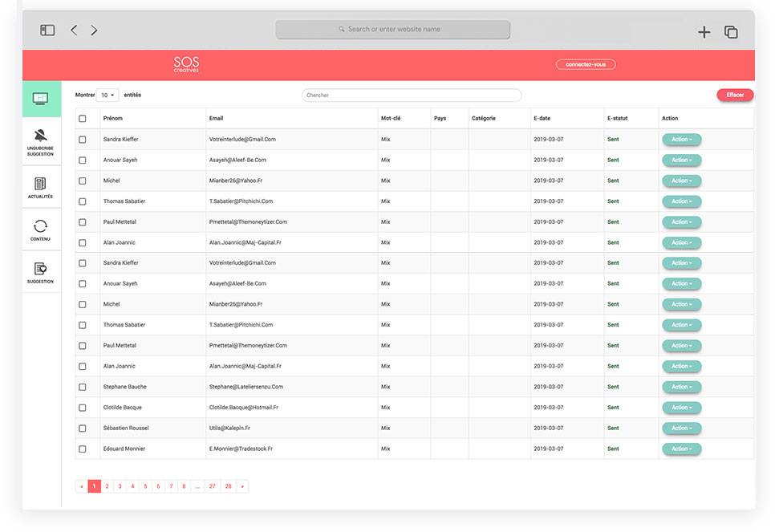Click email Clotilde.Bacque@Hotmail.Fr

pyautogui.click(x=243, y=408)
